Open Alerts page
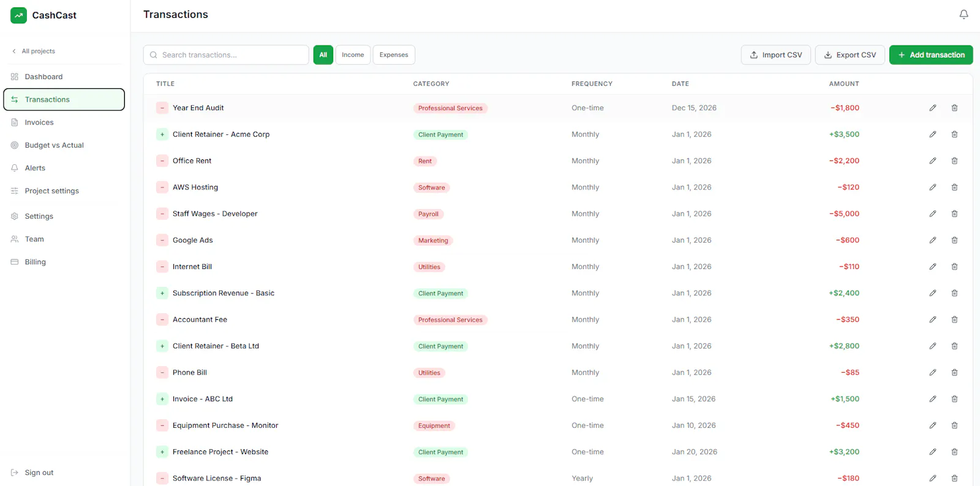 64,168
